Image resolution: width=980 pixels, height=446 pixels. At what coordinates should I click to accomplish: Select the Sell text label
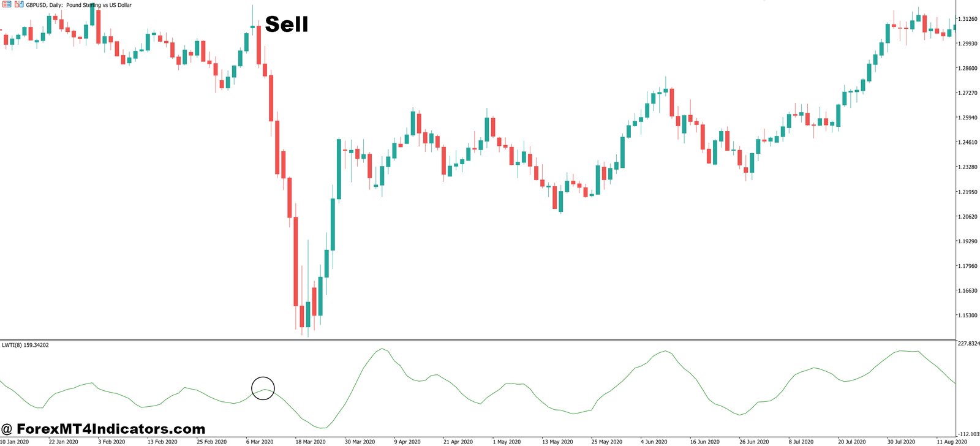(287, 24)
